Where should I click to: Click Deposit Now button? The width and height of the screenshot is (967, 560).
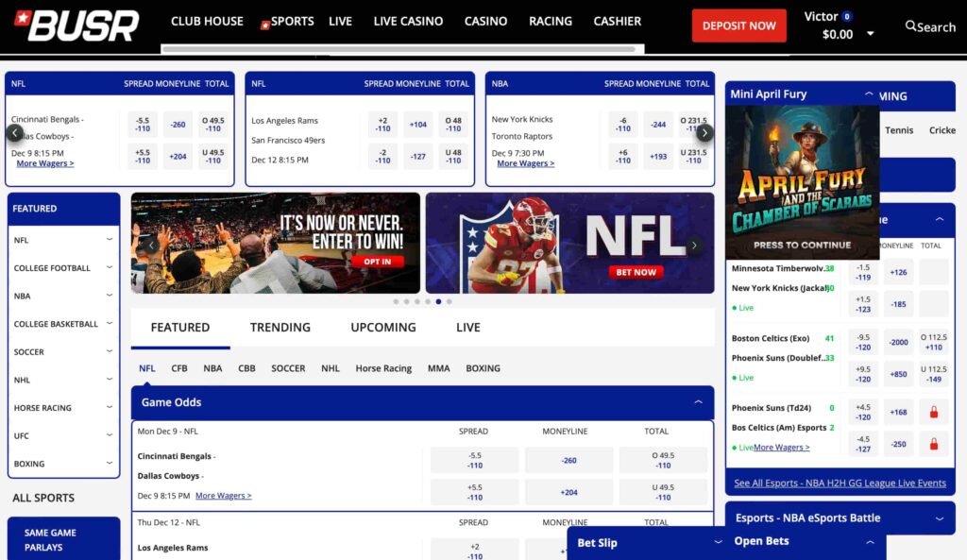(x=738, y=25)
